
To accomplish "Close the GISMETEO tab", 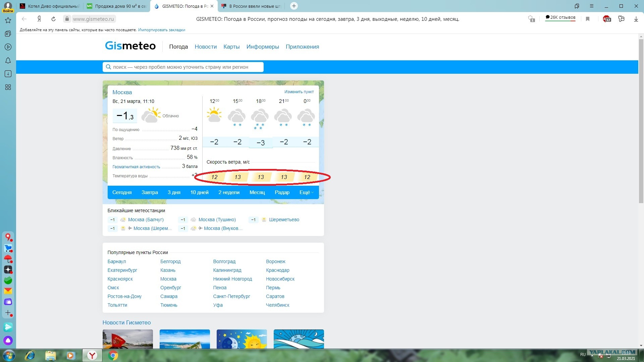I will click(x=212, y=6).
